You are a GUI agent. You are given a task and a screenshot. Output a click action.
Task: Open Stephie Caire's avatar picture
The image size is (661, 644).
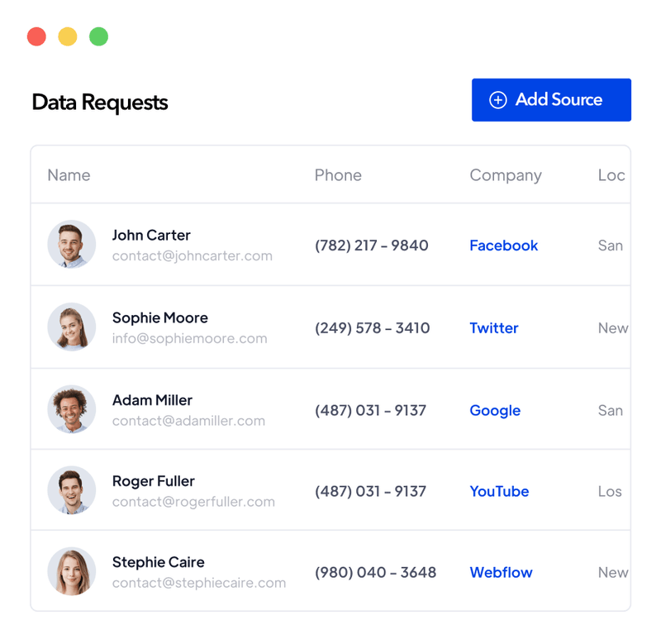click(72, 570)
